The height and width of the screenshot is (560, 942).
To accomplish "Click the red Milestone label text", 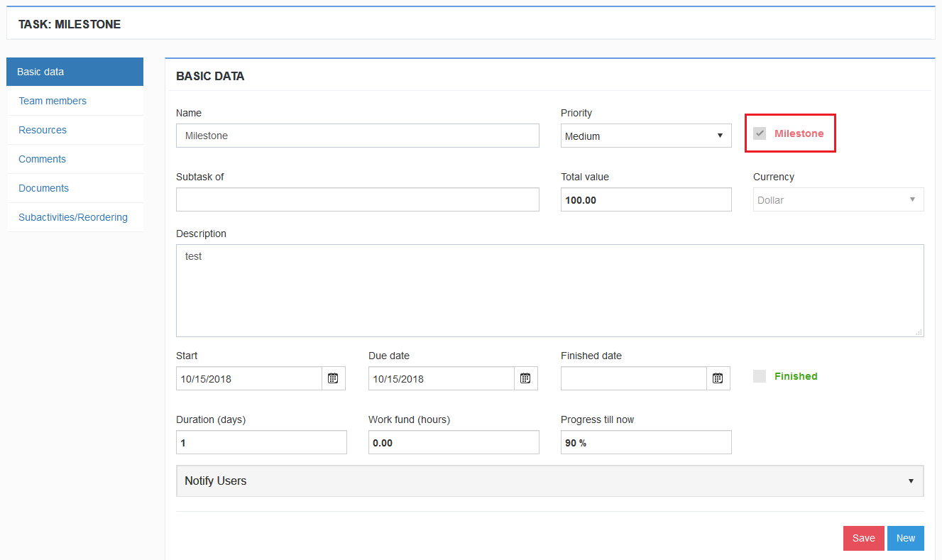I will coord(799,133).
